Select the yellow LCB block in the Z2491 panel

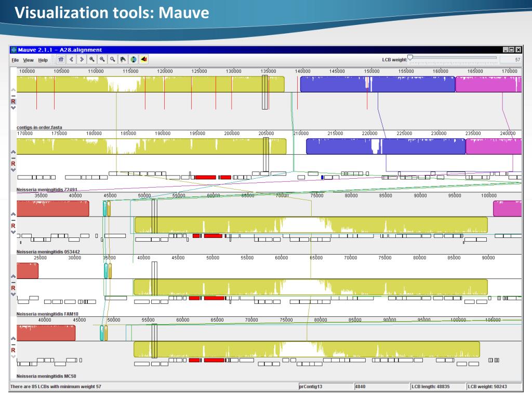[x=151, y=146]
